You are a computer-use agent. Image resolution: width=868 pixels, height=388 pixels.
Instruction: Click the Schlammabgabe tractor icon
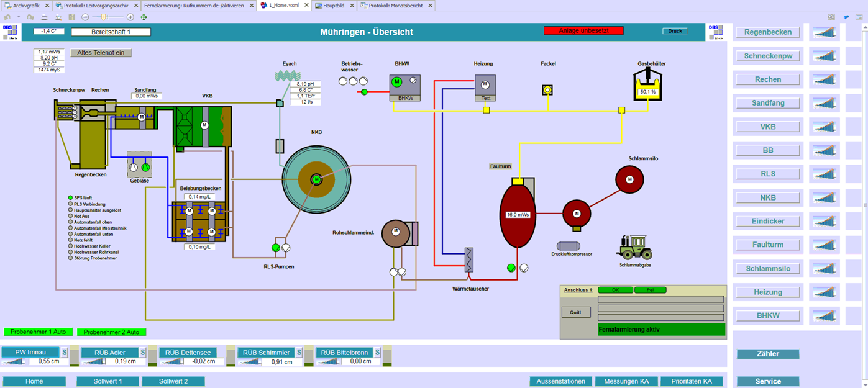point(634,247)
